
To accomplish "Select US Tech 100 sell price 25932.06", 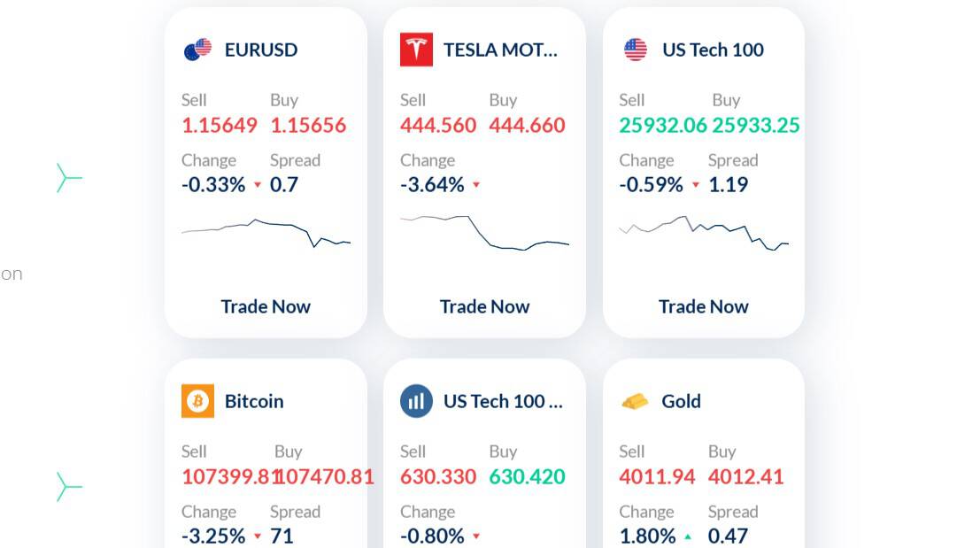I will [x=662, y=126].
